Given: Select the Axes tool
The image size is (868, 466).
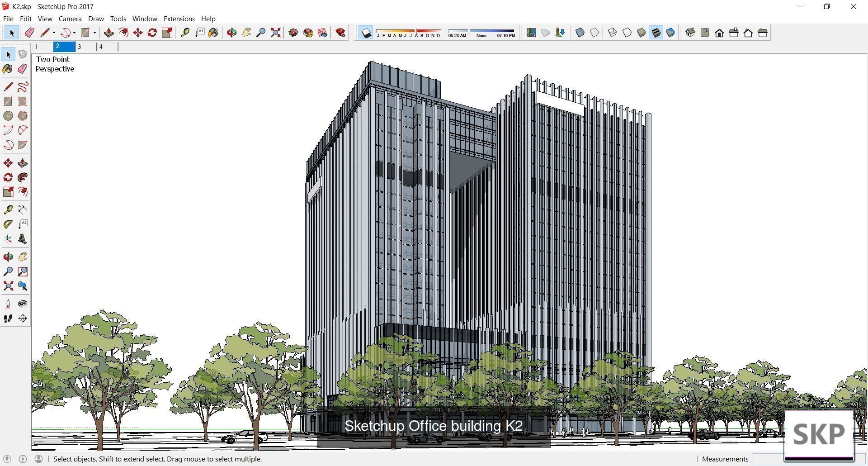Looking at the screenshot, I should point(8,239).
